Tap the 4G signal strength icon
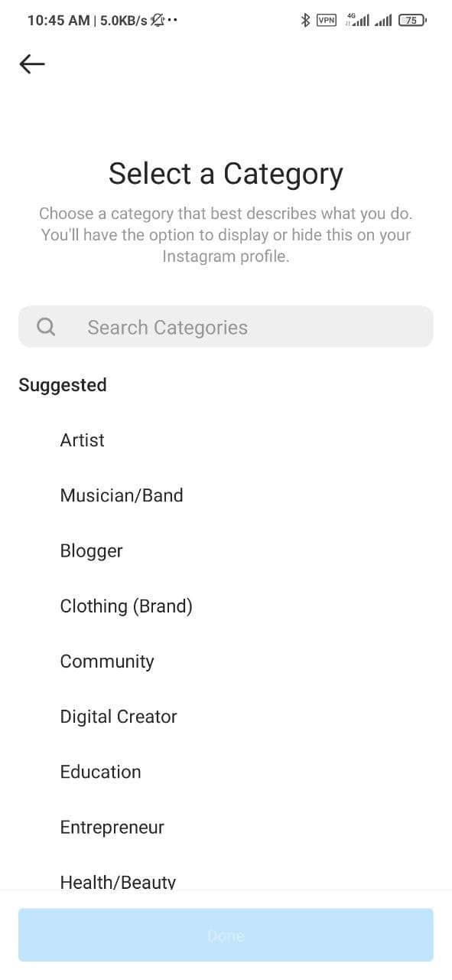 pos(357,20)
